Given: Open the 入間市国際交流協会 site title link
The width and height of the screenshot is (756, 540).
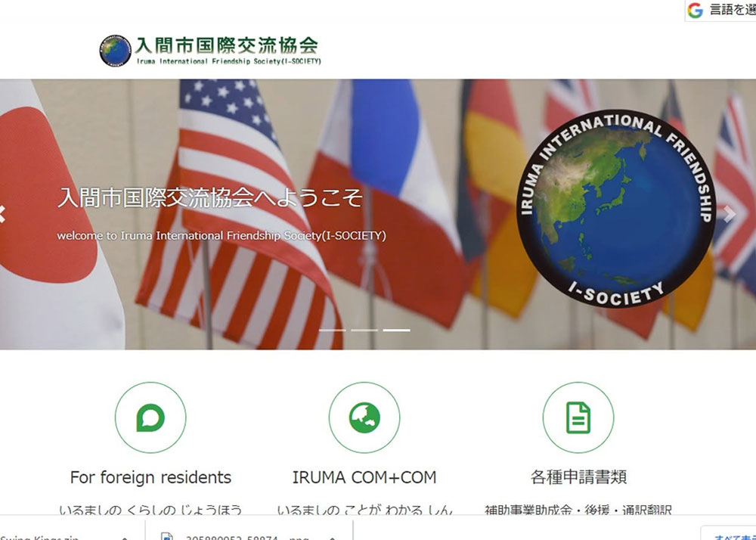Looking at the screenshot, I should 227,45.
